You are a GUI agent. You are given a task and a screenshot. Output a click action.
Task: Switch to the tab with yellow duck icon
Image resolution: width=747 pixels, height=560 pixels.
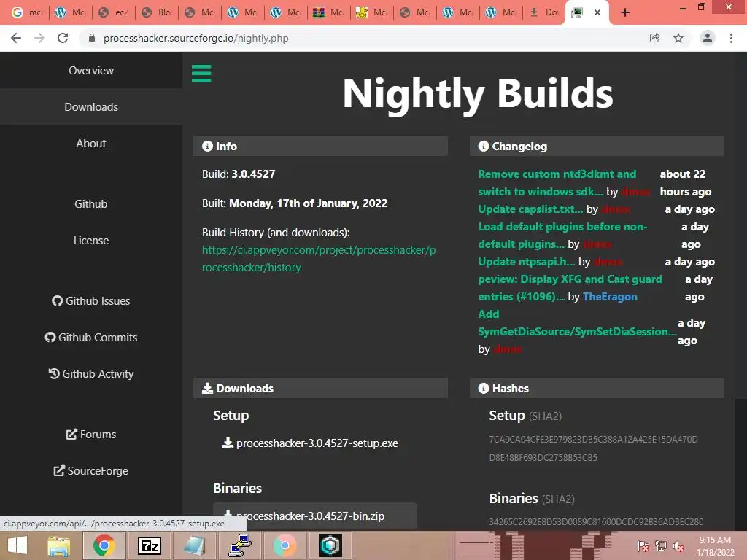(x=372, y=12)
